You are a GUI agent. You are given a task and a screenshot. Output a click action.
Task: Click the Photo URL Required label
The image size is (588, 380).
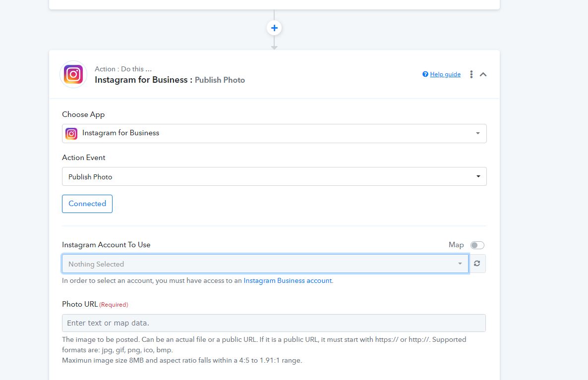[95, 304]
